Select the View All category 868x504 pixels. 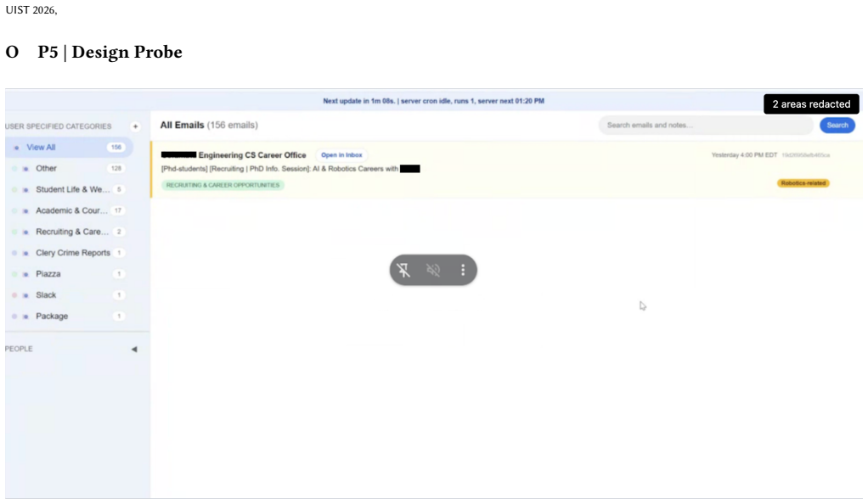tap(69, 147)
